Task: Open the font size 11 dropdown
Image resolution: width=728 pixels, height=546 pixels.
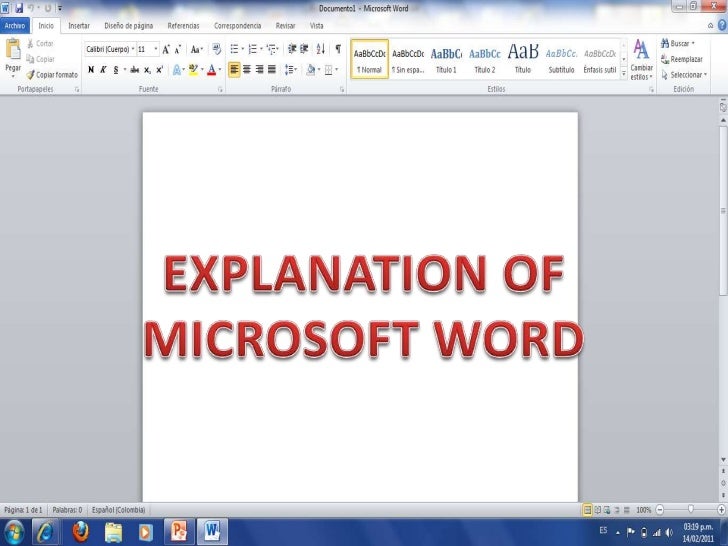Action: coord(156,49)
